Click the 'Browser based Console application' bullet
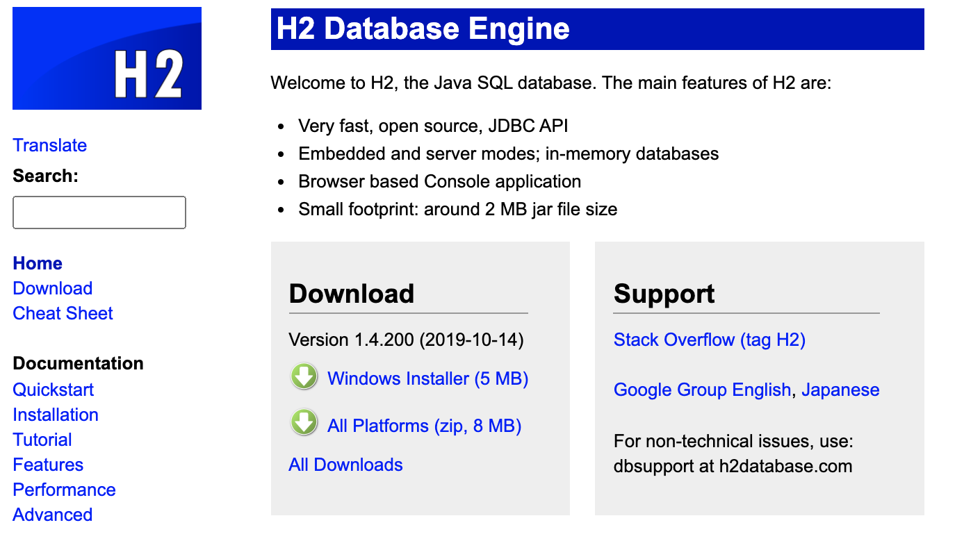 pos(440,181)
